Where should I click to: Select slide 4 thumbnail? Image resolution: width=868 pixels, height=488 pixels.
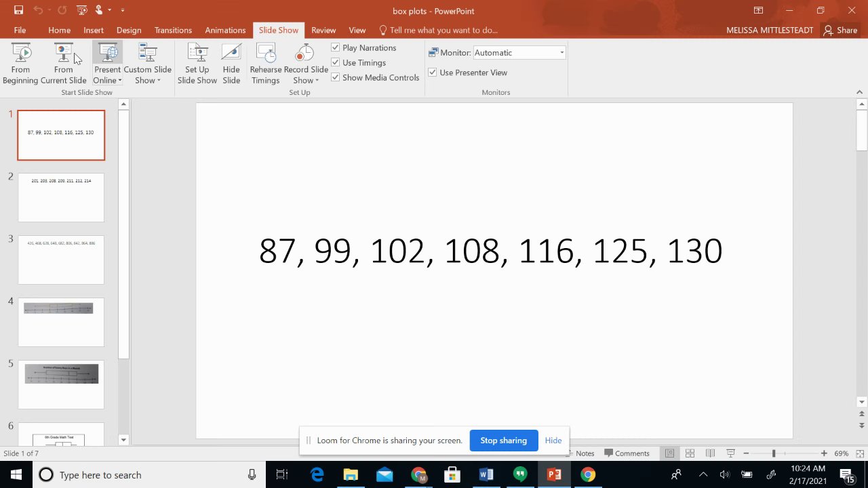coord(61,322)
